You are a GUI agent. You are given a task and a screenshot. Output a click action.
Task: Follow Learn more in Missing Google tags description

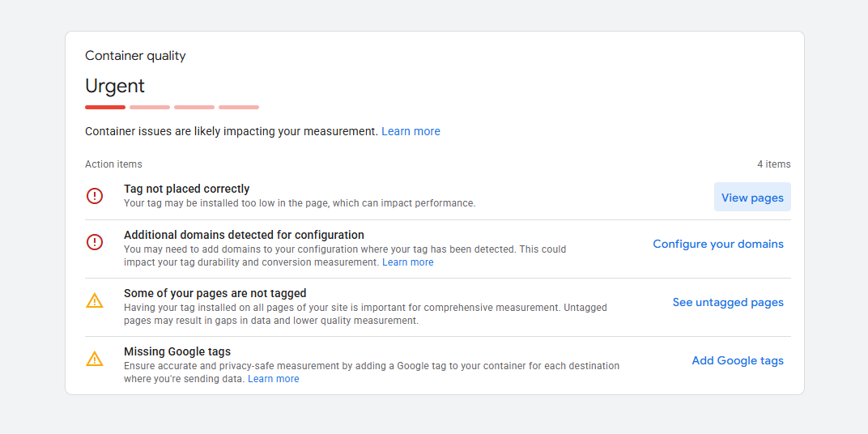coord(274,379)
